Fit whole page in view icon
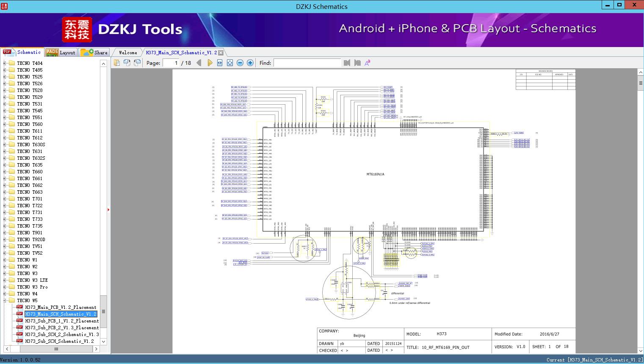This screenshot has width=644, height=364. (230, 63)
